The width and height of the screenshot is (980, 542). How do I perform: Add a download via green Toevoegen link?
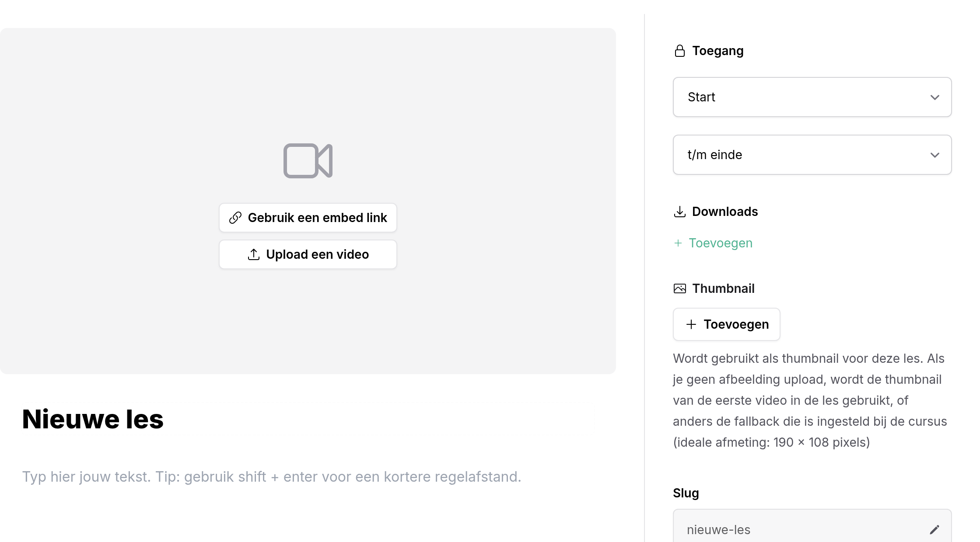[x=713, y=243]
